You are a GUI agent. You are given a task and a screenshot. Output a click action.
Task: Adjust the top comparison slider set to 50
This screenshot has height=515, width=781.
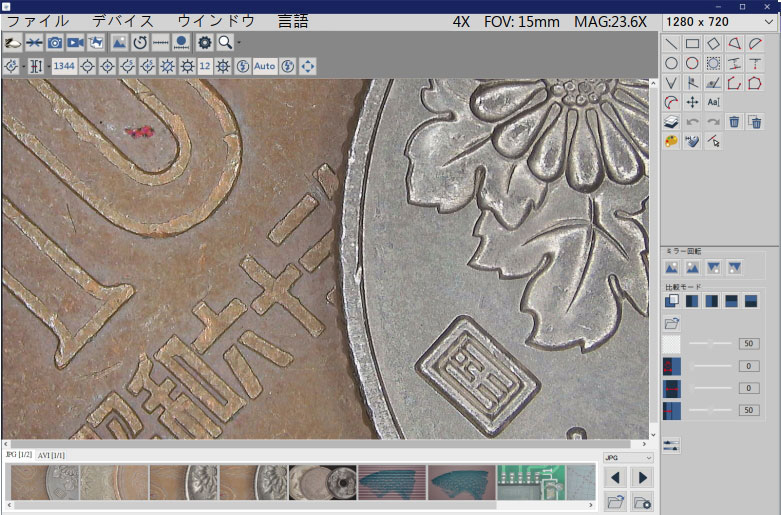(712, 343)
